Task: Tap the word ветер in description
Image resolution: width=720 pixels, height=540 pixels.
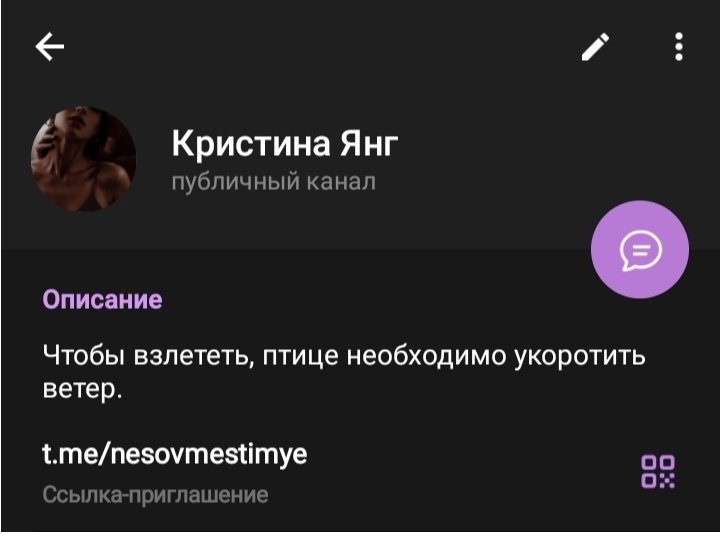Action: click(x=82, y=389)
